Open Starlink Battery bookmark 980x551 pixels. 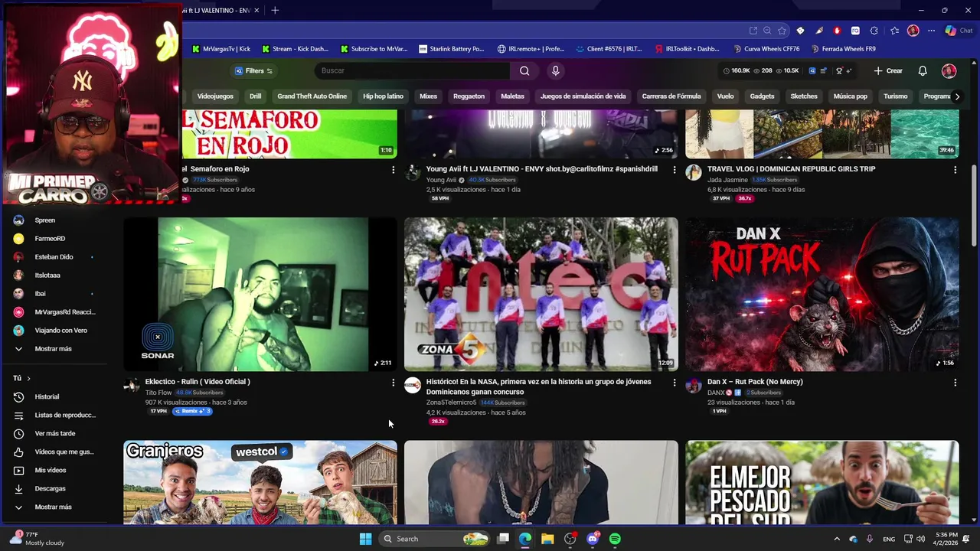click(x=452, y=49)
